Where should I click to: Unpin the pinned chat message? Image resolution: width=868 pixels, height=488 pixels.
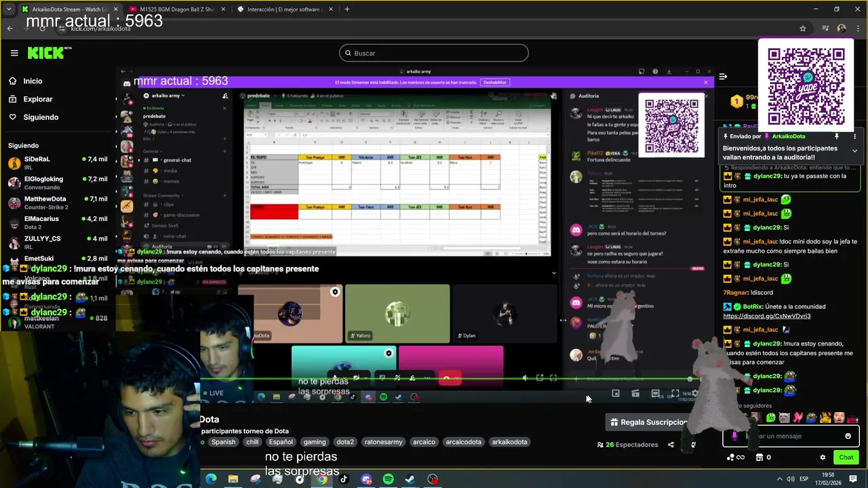coord(837,136)
